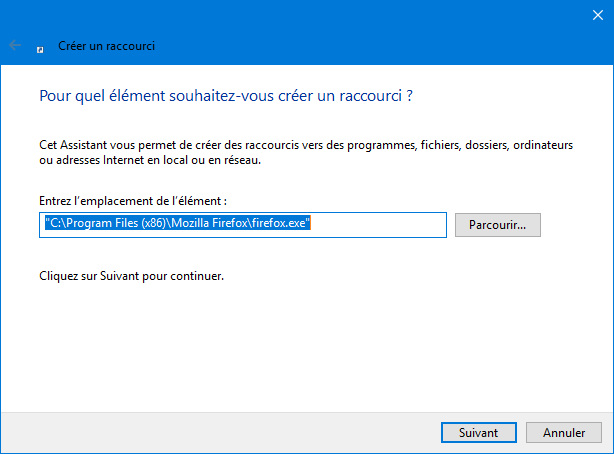Click the Cliquez sur Suivant pour continuer text

(x=132, y=276)
